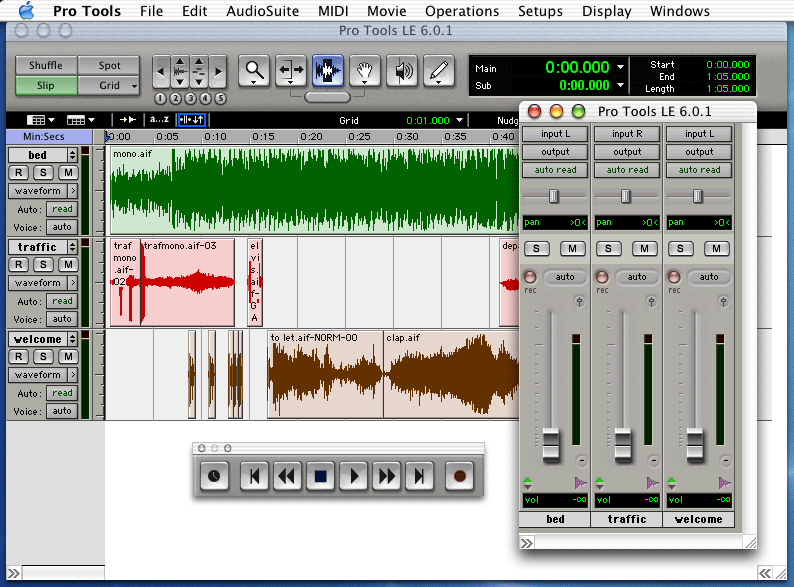Image resolution: width=794 pixels, height=587 pixels.
Task: Select the Zoomer magnifying glass tool
Action: tap(254, 71)
